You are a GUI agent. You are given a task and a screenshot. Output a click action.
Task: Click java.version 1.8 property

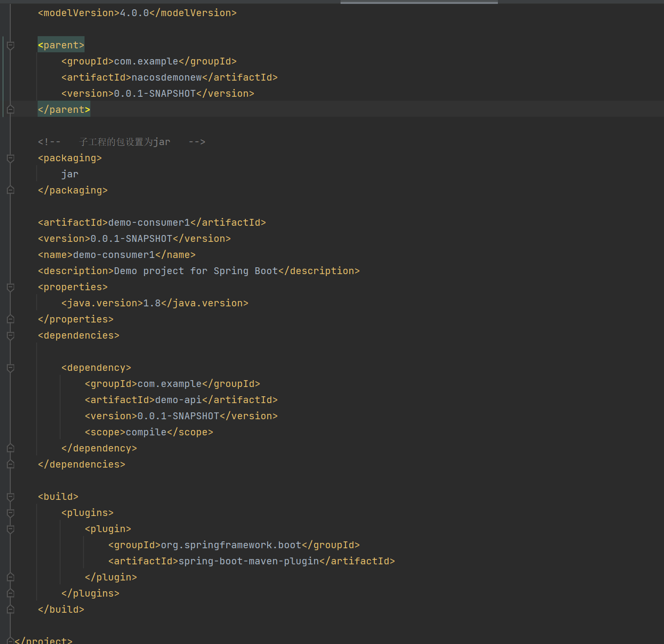155,303
